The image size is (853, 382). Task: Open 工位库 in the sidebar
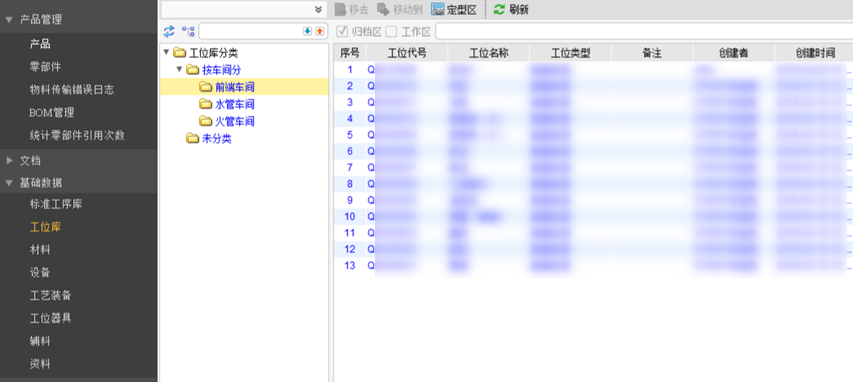pos(45,227)
